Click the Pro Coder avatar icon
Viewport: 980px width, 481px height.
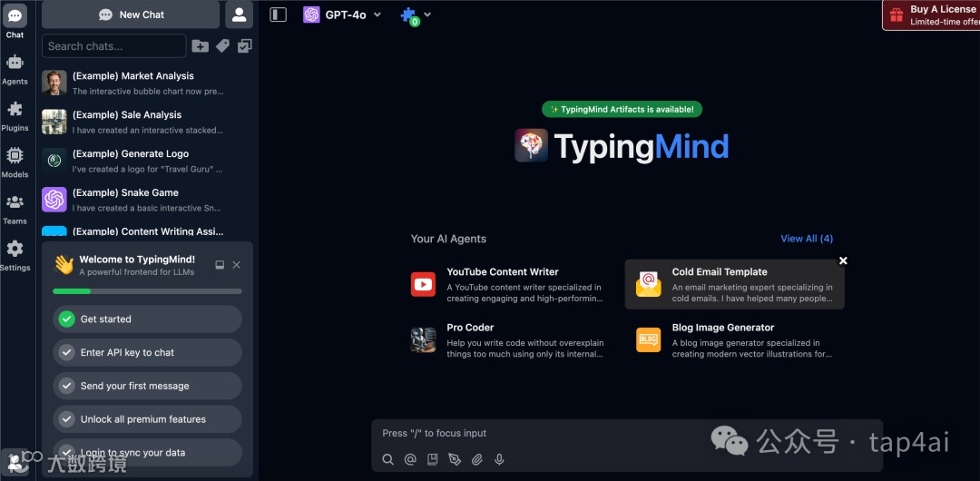click(x=423, y=340)
